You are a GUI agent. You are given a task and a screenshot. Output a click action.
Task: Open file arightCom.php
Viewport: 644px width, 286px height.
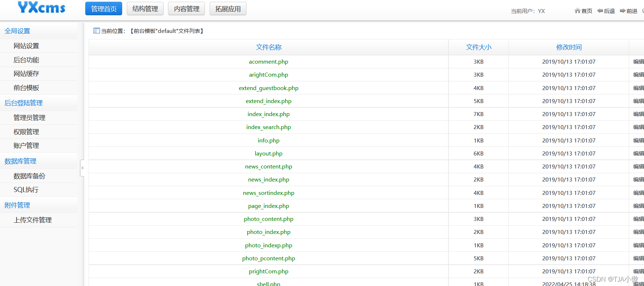click(269, 75)
